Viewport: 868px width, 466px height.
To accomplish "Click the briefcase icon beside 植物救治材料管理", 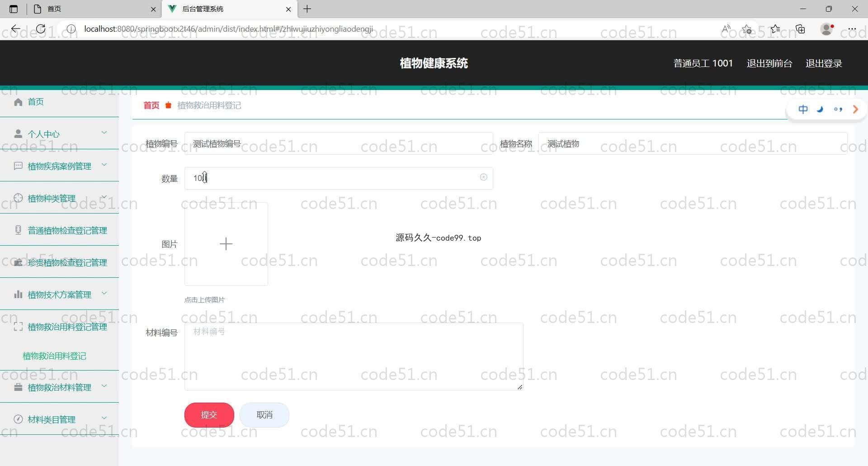I will click(x=18, y=387).
